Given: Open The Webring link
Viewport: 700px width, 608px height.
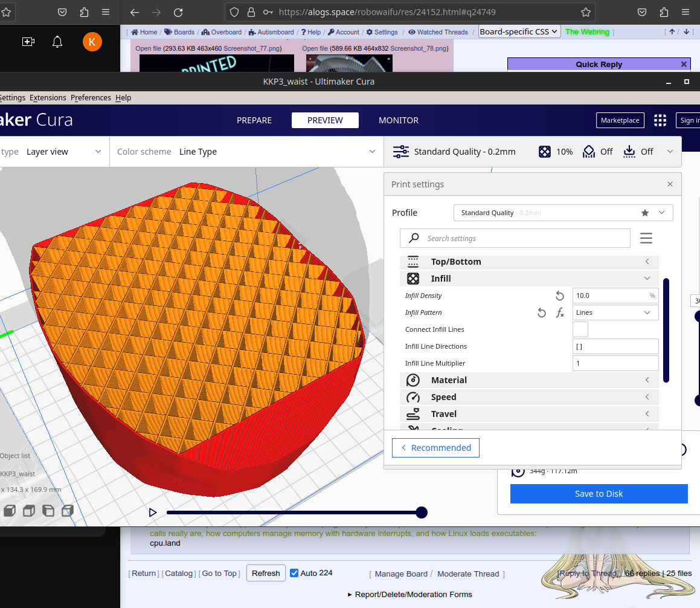Looking at the screenshot, I should pyautogui.click(x=587, y=31).
